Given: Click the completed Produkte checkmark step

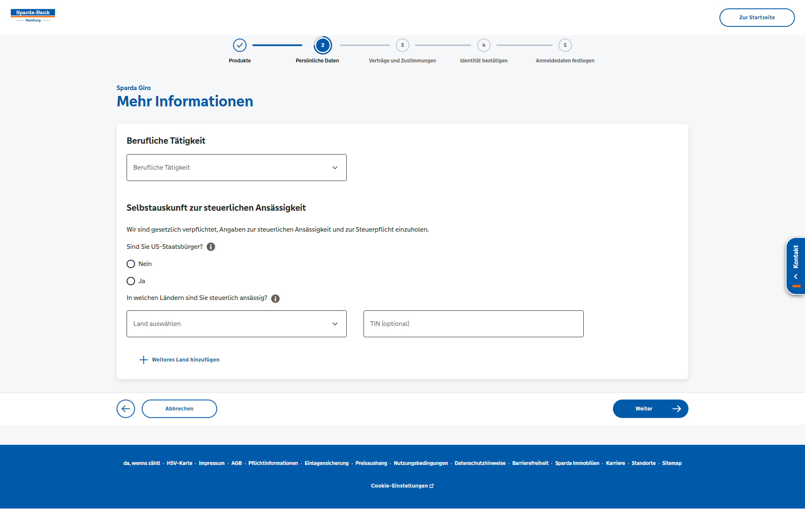Looking at the screenshot, I should [240, 45].
